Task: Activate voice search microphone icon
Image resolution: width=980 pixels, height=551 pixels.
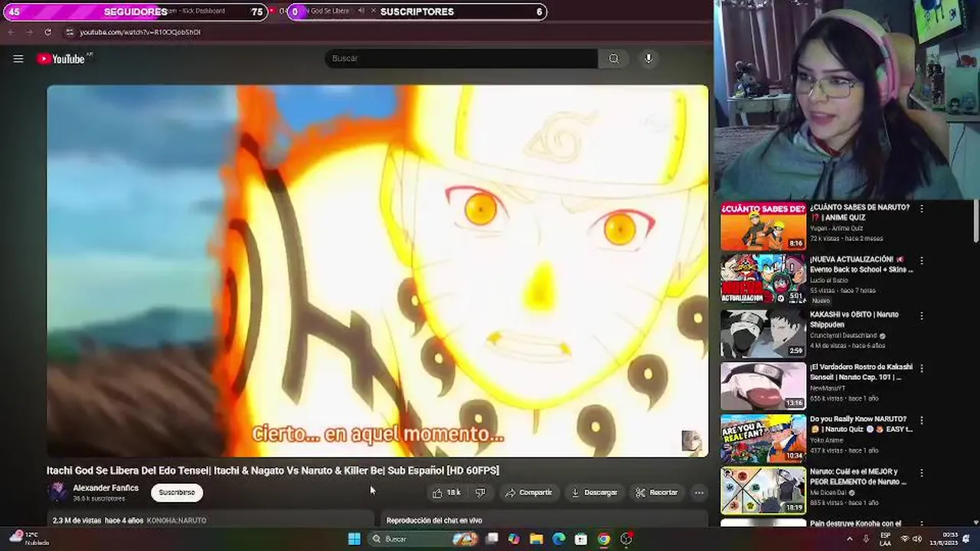Action: coord(648,58)
